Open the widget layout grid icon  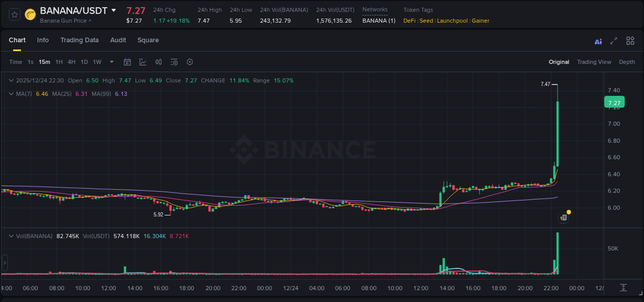click(630, 40)
